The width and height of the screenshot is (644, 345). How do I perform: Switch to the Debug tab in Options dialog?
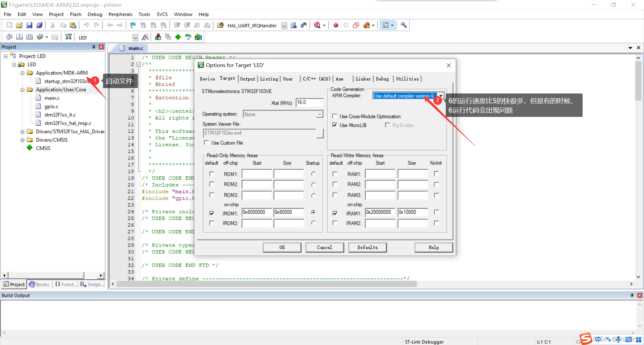[382, 79]
